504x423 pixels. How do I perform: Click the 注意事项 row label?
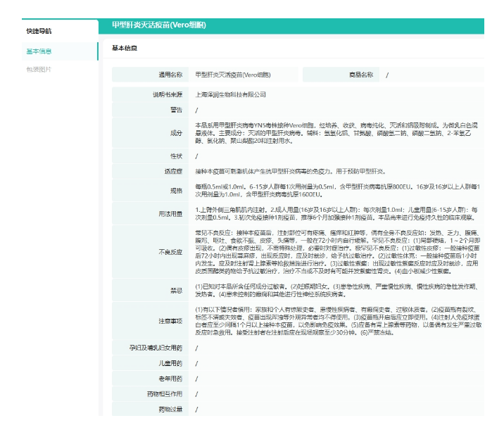170,321
